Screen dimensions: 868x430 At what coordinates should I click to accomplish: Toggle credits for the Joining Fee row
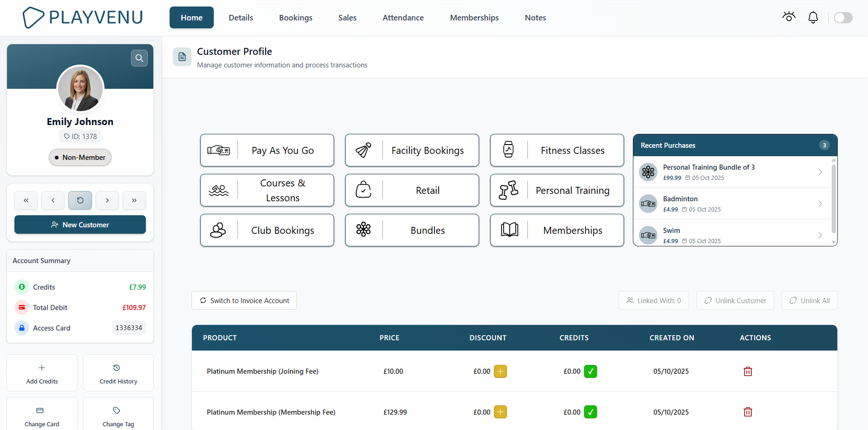(x=590, y=371)
